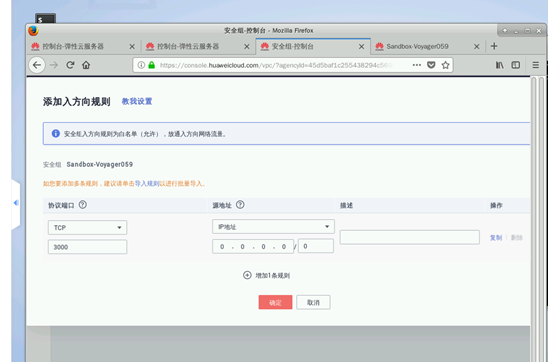The image size is (548, 362).
Task: Close the first 控制台-弹性云服务器 tab
Action: click(x=132, y=46)
